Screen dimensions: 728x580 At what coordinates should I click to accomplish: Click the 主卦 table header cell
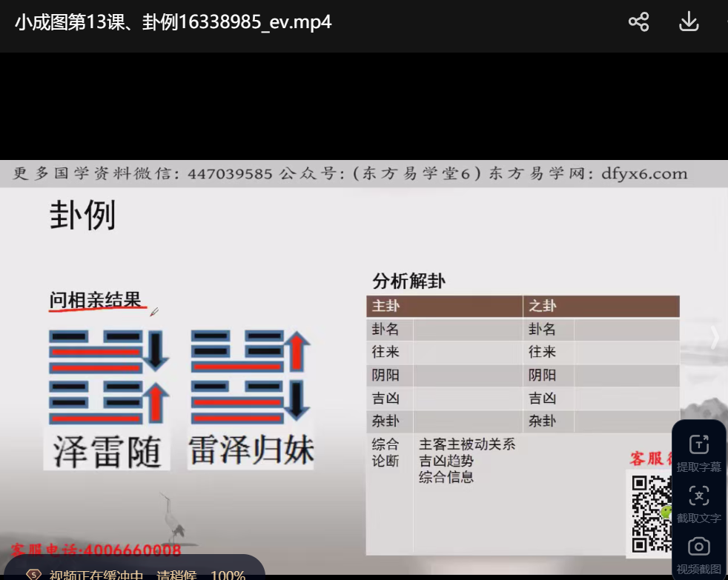click(x=444, y=306)
